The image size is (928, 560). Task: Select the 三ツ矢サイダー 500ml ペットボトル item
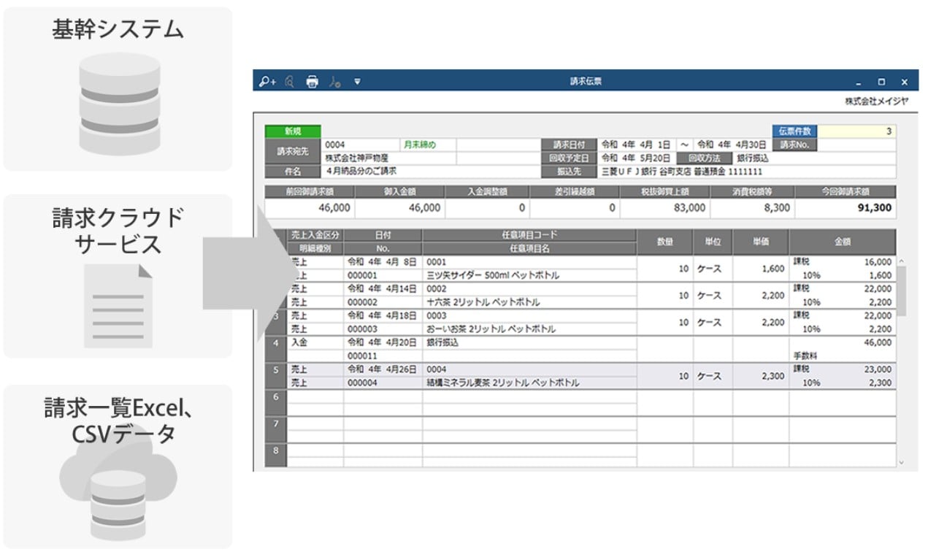click(493, 275)
